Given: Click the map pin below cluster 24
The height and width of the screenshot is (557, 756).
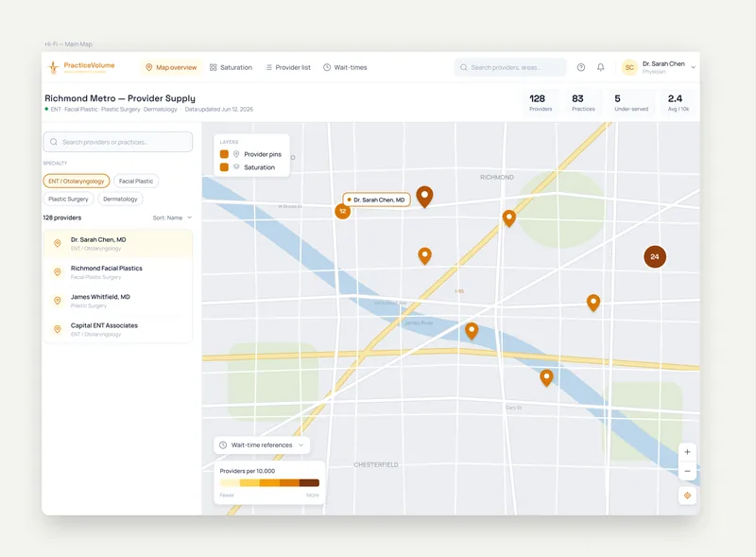Looking at the screenshot, I should click(x=593, y=303).
